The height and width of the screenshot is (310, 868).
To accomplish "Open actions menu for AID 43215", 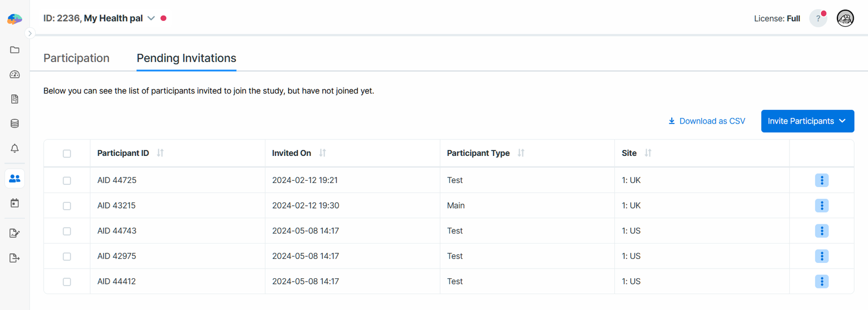I will click(x=821, y=206).
